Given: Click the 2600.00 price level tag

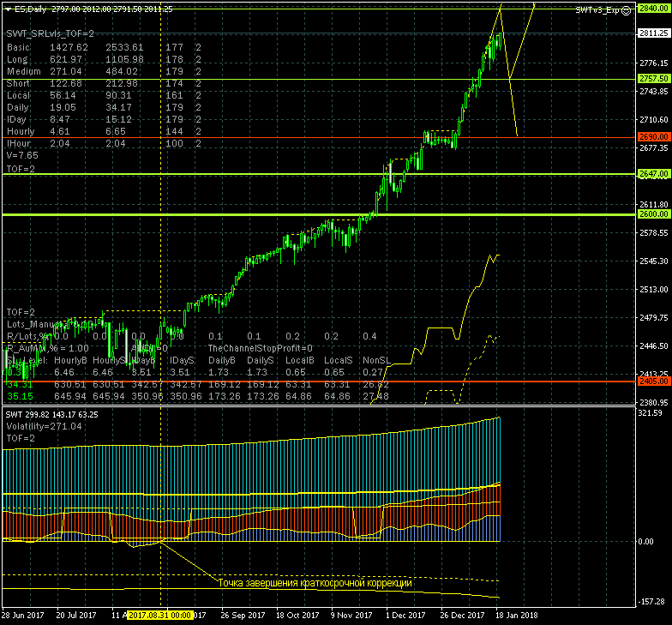Looking at the screenshot, I should pyautogui.click(x=653, y=213).
